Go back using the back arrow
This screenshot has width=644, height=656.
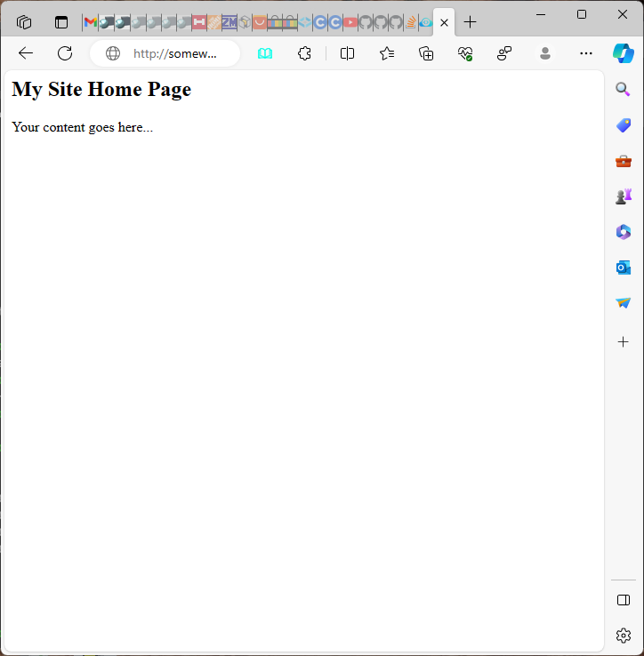tap(26, 53)
